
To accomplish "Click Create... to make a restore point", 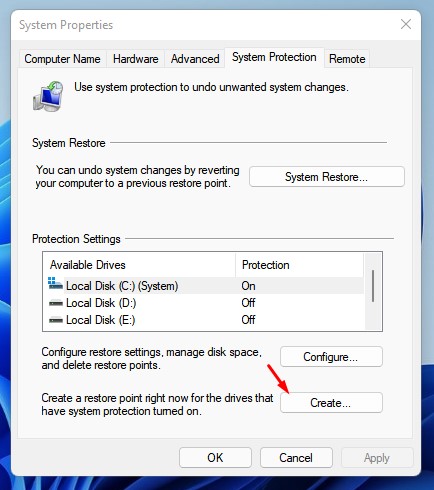I will pyautogui.click(x=331, y=403).
